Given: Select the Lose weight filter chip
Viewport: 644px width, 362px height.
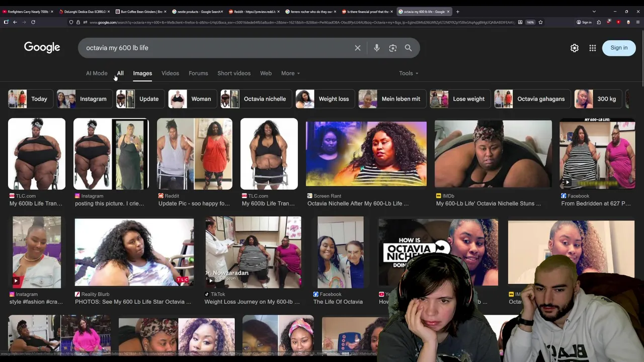Looking at the screenshot, I should (460, 99).
